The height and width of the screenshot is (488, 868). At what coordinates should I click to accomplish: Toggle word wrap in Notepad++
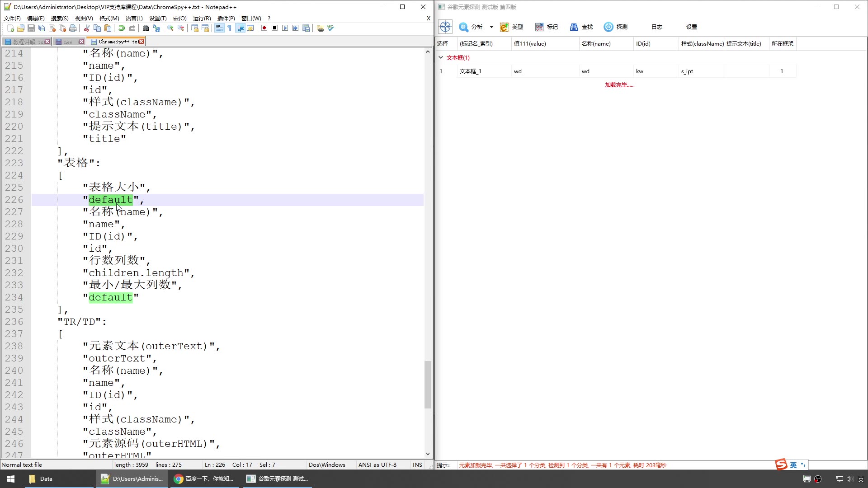(x=219, y=28)
